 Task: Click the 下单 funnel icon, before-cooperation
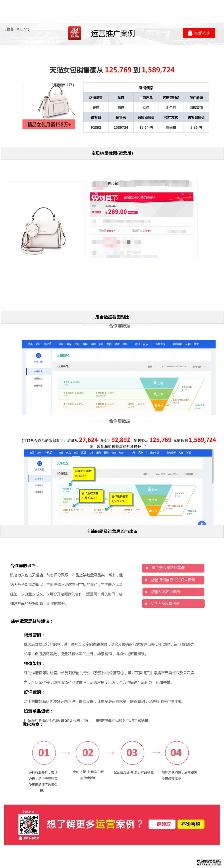(x=155, y=394)
